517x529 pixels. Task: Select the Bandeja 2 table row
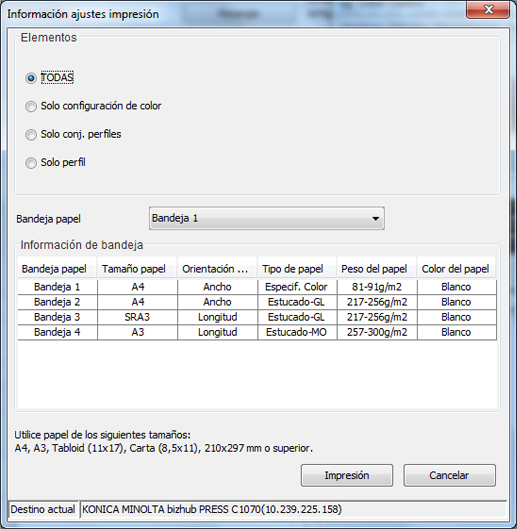tap(257, 302)
